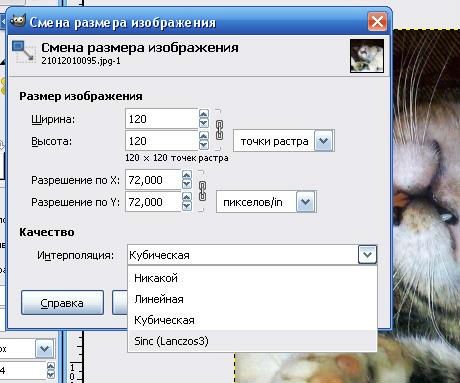This screenshot has height=383, width=460.
Task: Toggle the X-Y resolution chain link
Action: 202,191
